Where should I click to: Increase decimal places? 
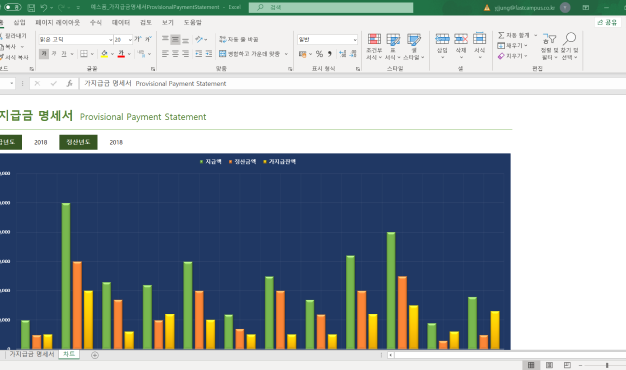coord(343,53)
